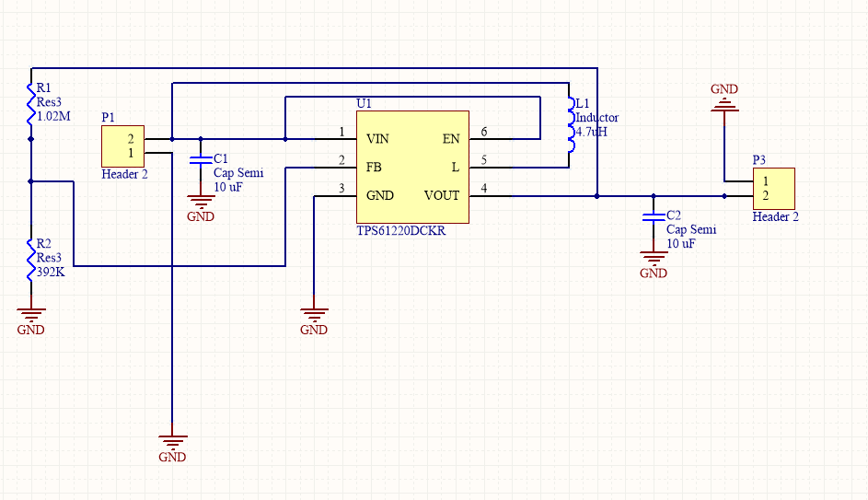Viewport: 868px width, 500px height.
Task: Click the L1 designator label
Action: coord(583,103)
